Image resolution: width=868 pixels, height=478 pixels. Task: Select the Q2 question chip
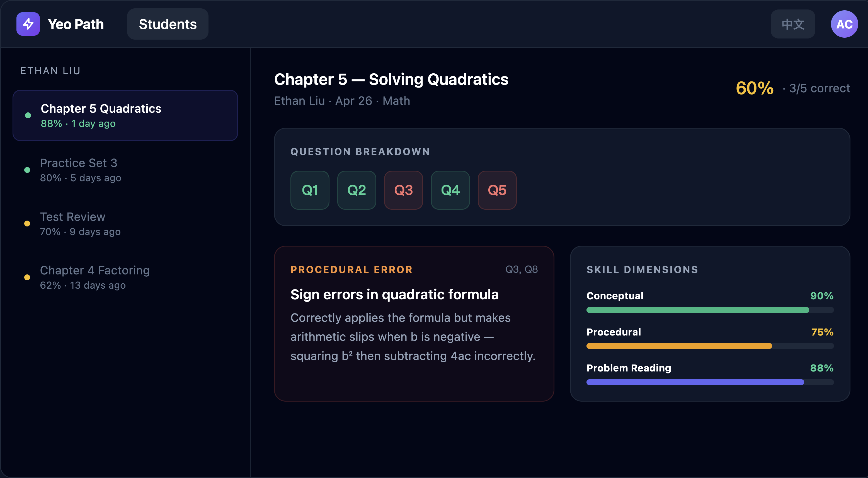[357, 190]
